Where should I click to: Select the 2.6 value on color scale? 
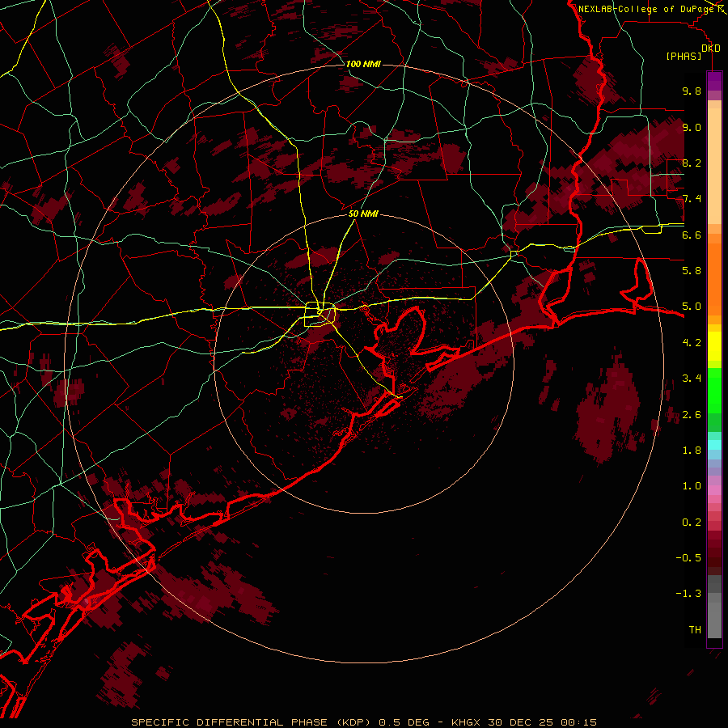coord(692,414)
